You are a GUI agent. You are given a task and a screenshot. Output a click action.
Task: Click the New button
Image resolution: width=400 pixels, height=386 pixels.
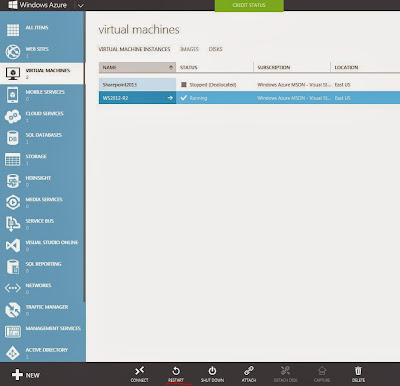[26, 375]
